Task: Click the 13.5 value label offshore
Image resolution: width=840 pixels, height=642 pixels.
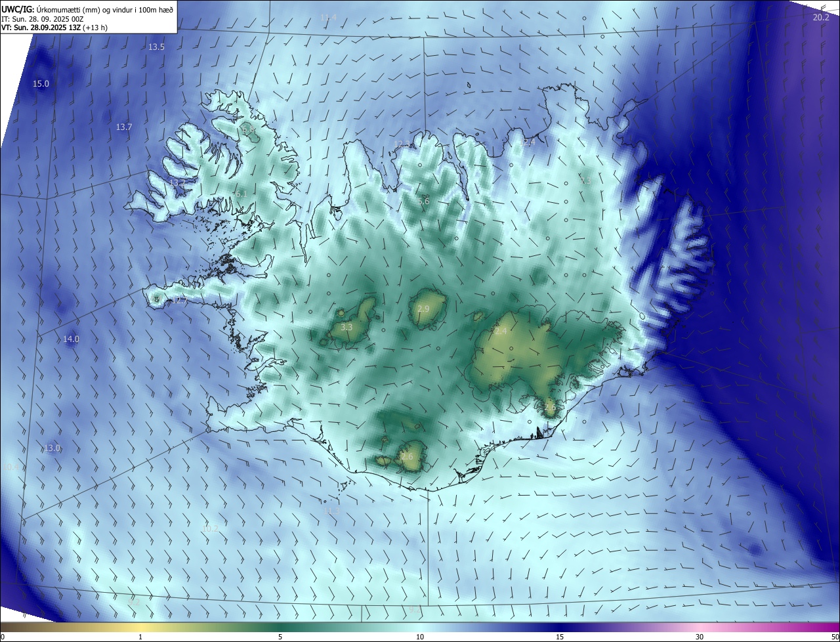Action: pos(156,47)
